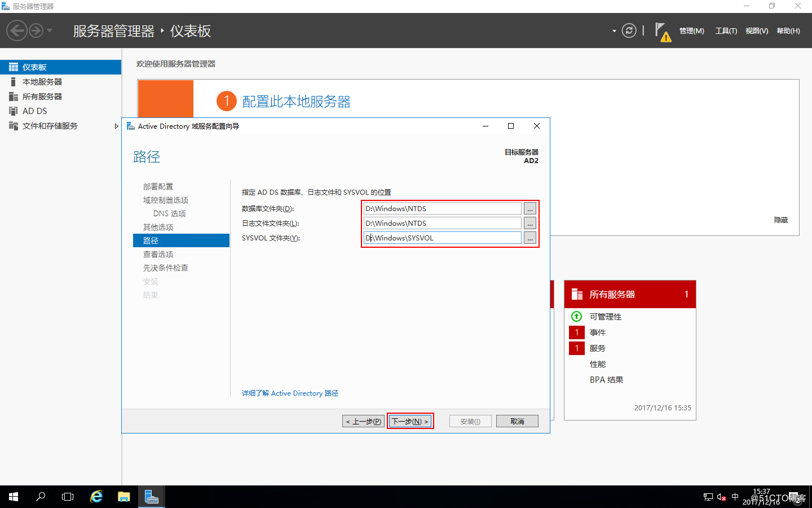Click the green 可管理性 status icon
Screen dimensions: 812x508
[x=576, y=316]
